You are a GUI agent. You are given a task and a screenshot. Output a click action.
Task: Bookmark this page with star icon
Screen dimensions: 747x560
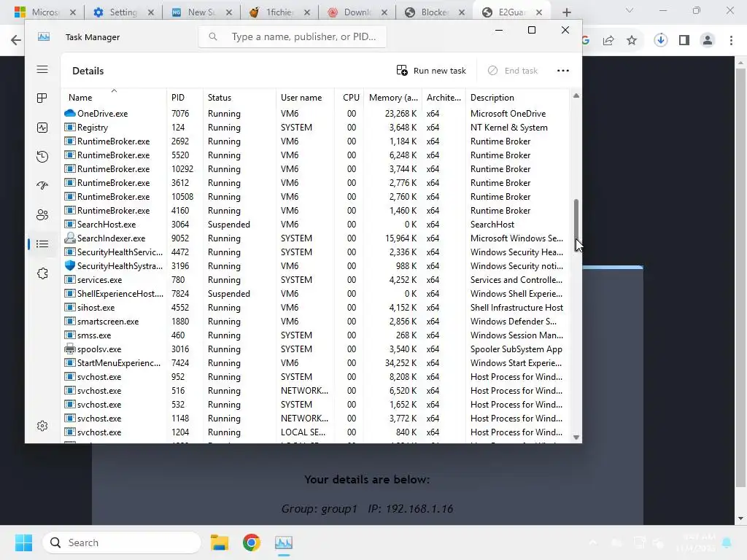pos(632,41)
